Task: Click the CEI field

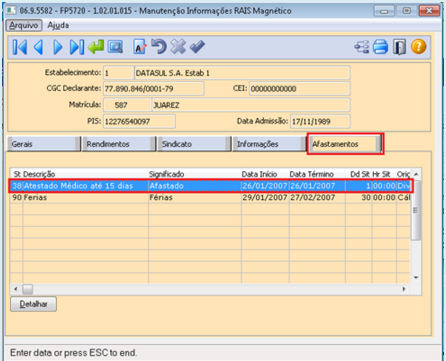Action: (300, 89)
